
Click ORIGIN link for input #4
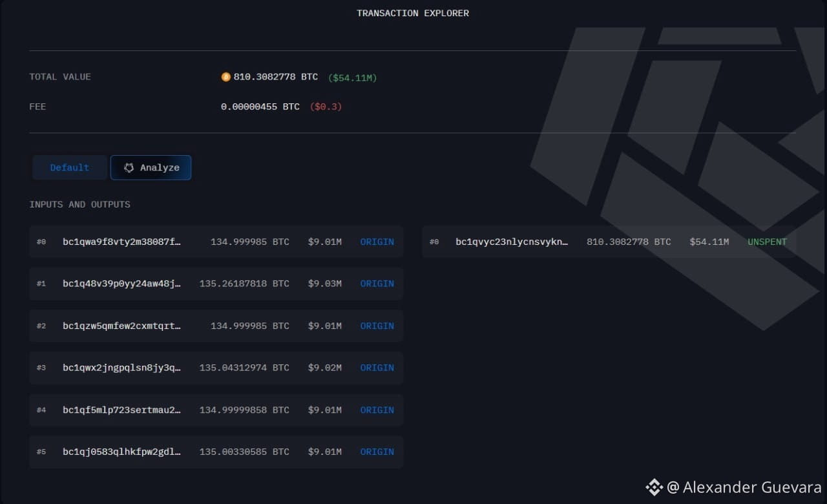377,410
